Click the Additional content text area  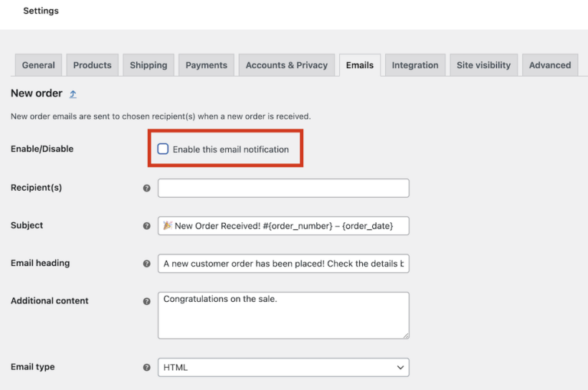[283, 316]
